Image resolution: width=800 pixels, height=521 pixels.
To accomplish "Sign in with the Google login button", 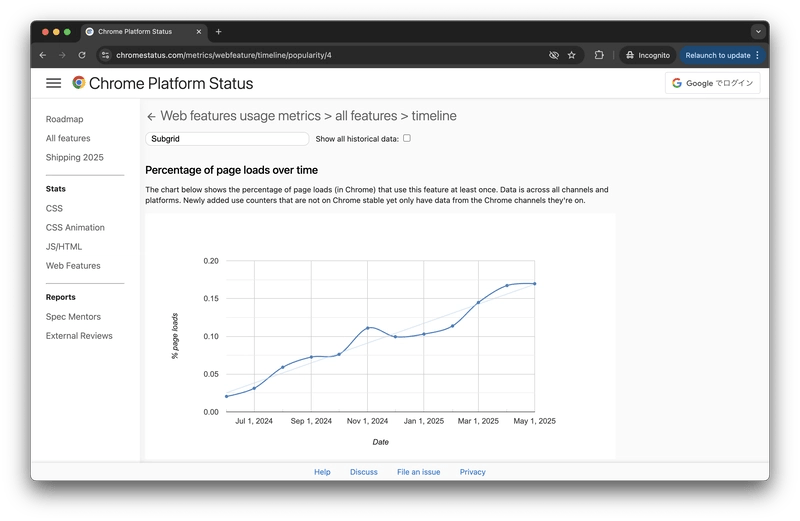I will click(x=713, y=83).
